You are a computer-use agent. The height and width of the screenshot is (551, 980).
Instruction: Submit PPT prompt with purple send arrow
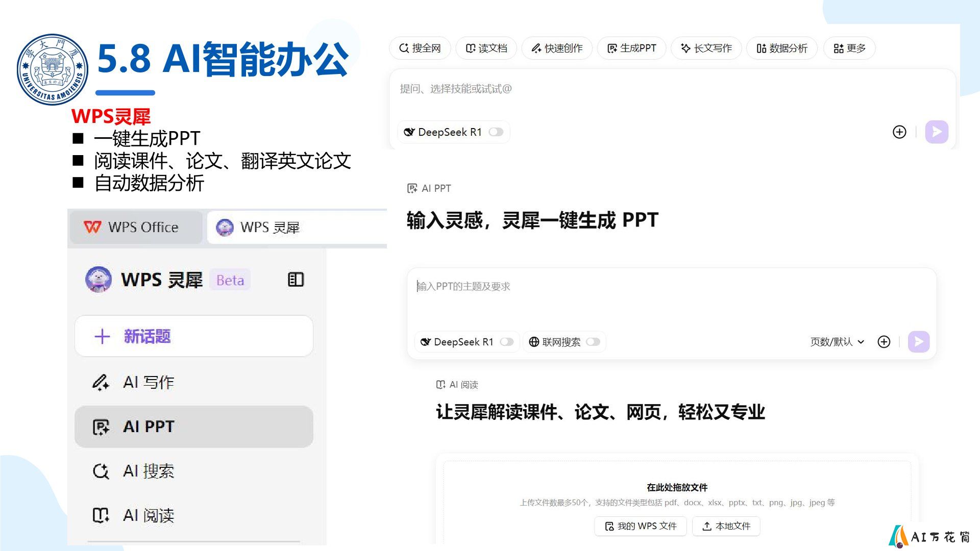[919, 342]
